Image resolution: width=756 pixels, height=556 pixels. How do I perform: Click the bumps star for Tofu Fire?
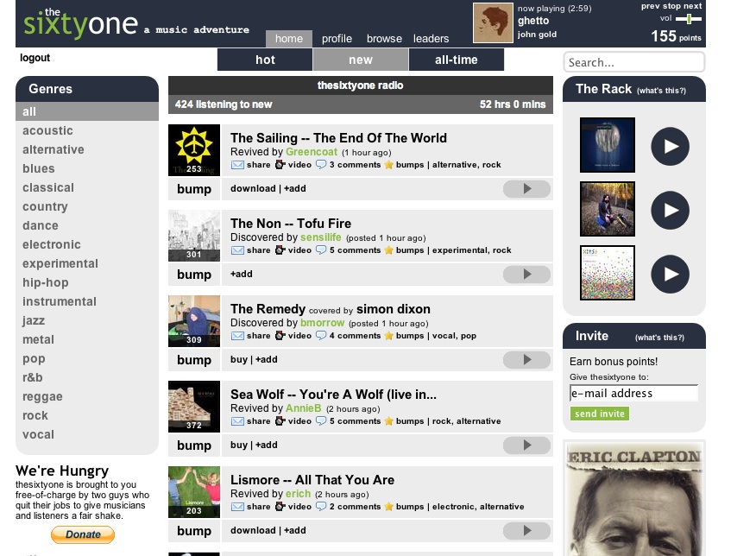tap(388, 250)
